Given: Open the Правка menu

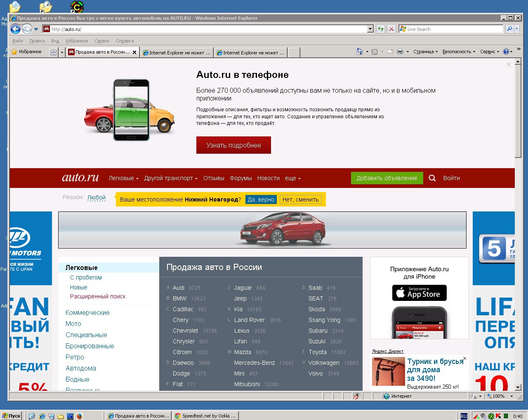Looking at the screenshot, I should point(37,41).
